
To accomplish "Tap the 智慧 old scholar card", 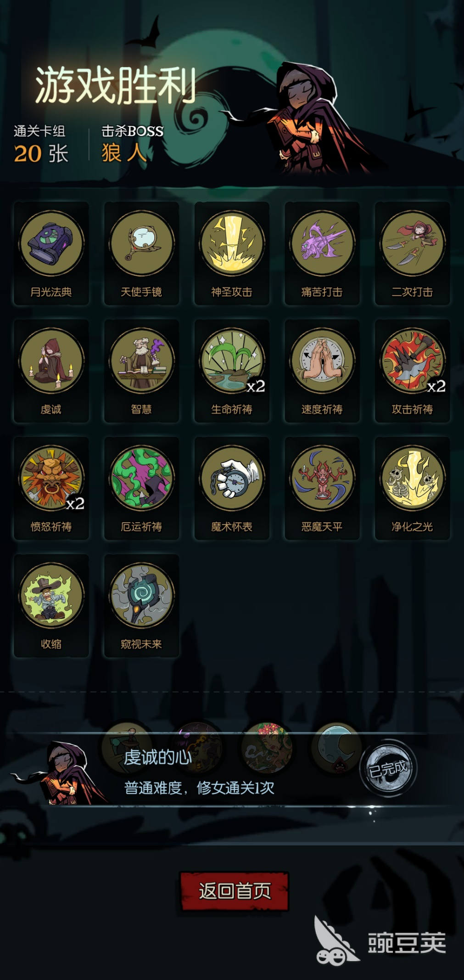I will [x=141, y=371].
